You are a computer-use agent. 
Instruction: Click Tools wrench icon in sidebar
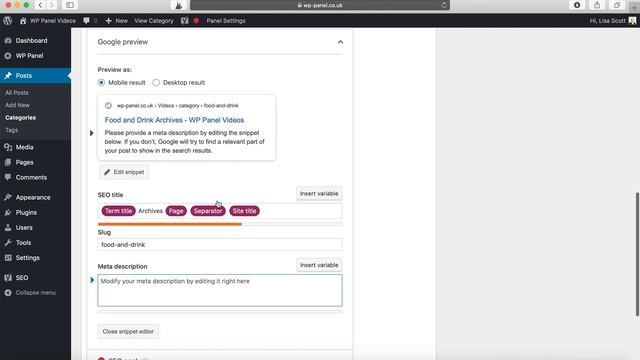pos(8,242)
